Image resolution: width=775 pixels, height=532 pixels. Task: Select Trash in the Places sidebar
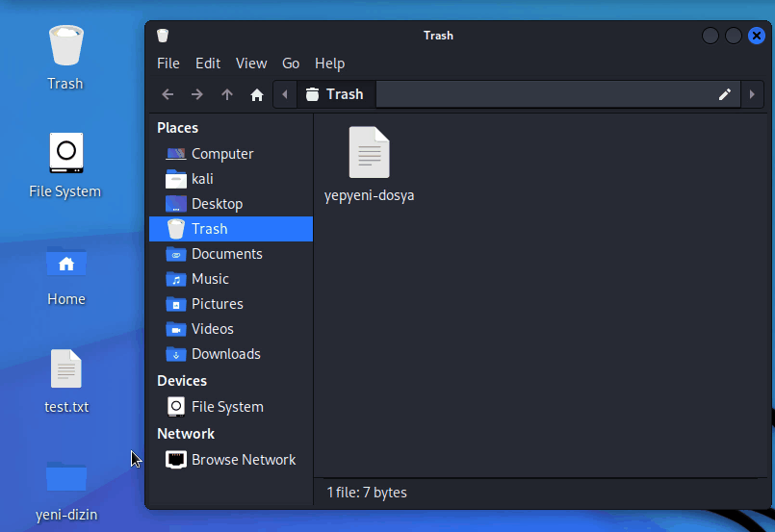[231, 229]
